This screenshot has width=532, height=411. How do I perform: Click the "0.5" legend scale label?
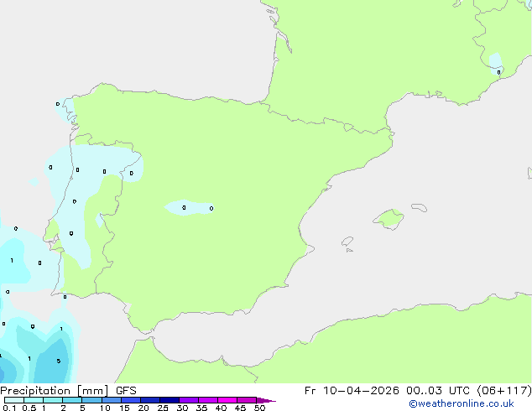pos(29,408)
